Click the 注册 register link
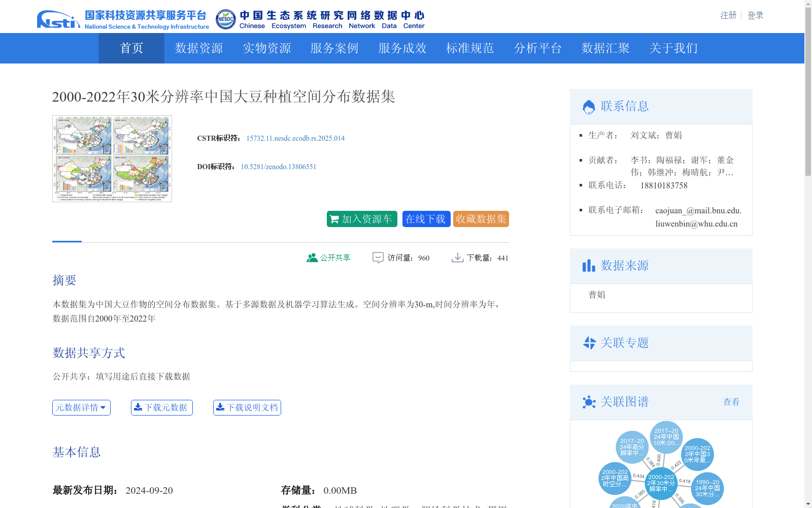This screenshot has width=812, height=508. coord(728,15)
